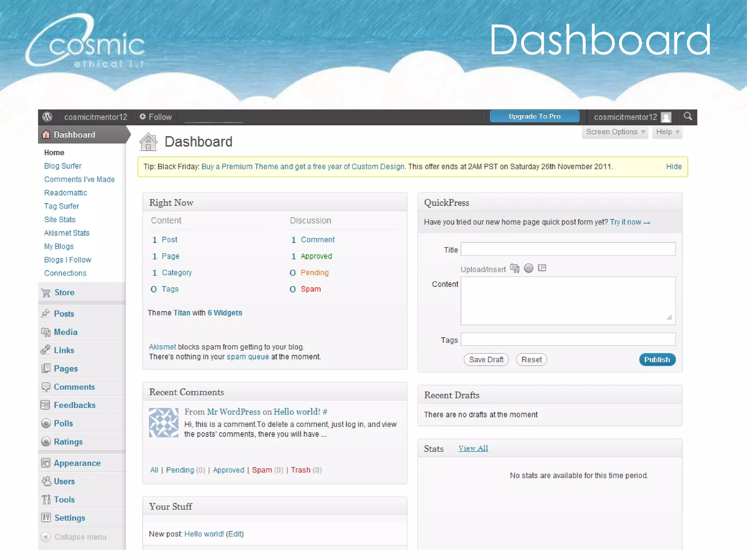Viewport: 747px width, 560px height.
Task: Click the WordPress logo in admin bar
Action: click(47, 117)
